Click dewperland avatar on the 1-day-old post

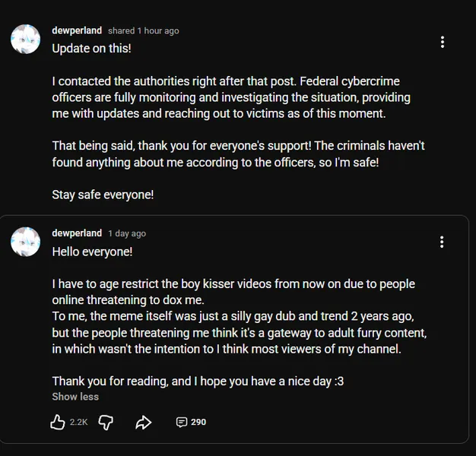[x=25, y=241]
